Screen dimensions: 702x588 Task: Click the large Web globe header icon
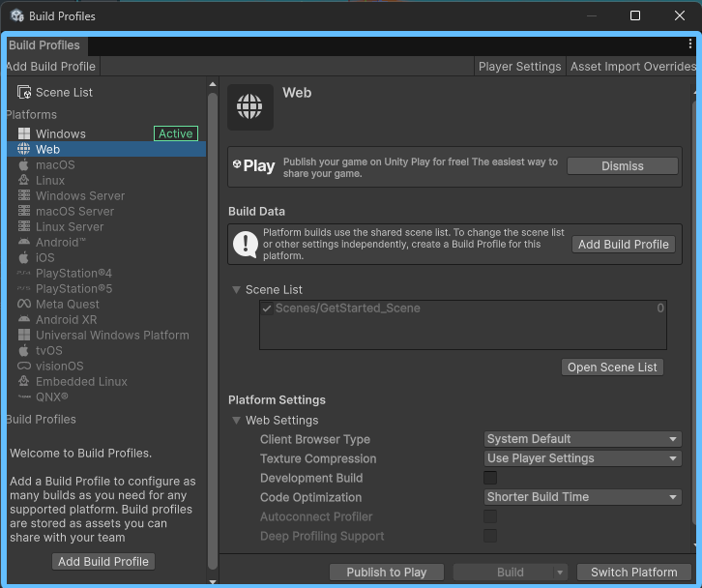[249, 107]
